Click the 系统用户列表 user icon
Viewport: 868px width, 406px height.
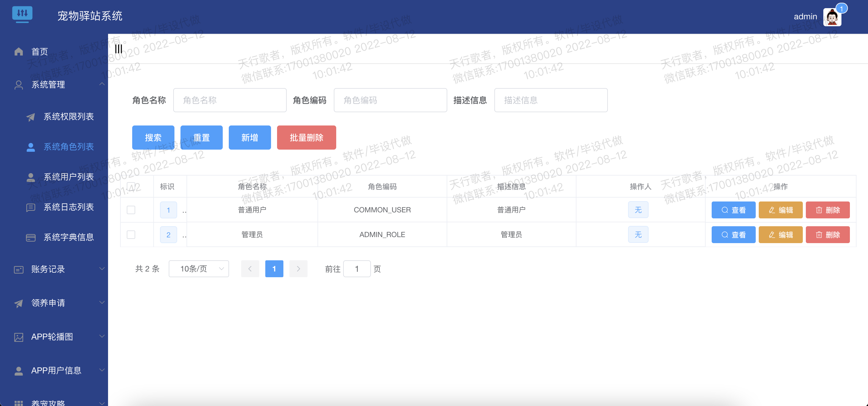[x=31, y=177]
